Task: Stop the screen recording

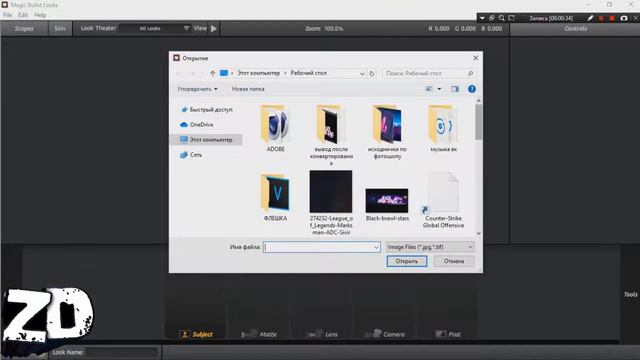Action: pos(612,18)
